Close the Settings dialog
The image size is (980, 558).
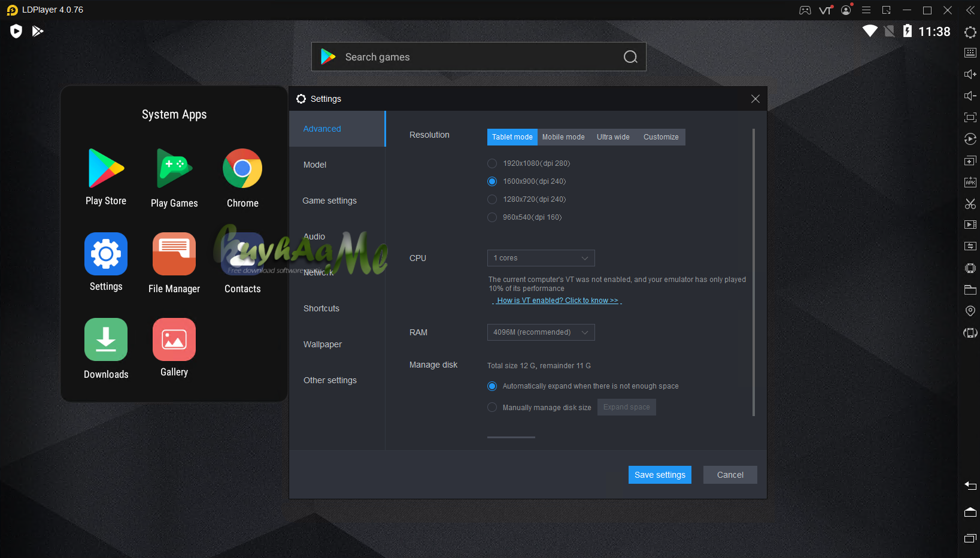coord(756,99)
